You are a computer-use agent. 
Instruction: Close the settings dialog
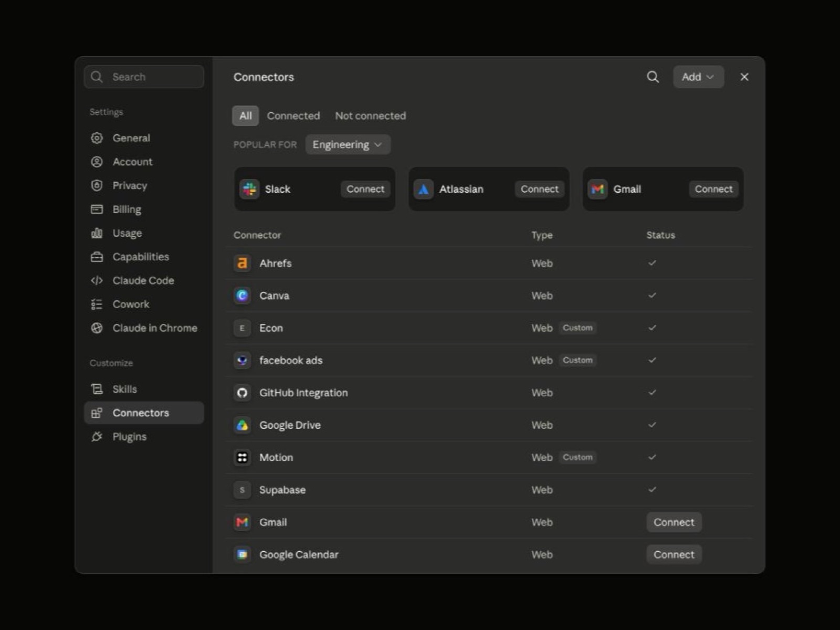[x=744, y=77]
